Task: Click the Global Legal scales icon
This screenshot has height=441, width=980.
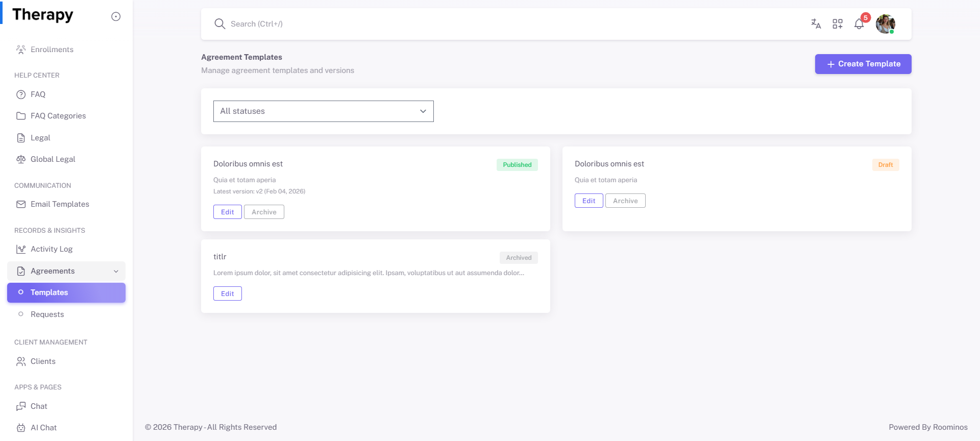Action: click(x=21, y=159)
